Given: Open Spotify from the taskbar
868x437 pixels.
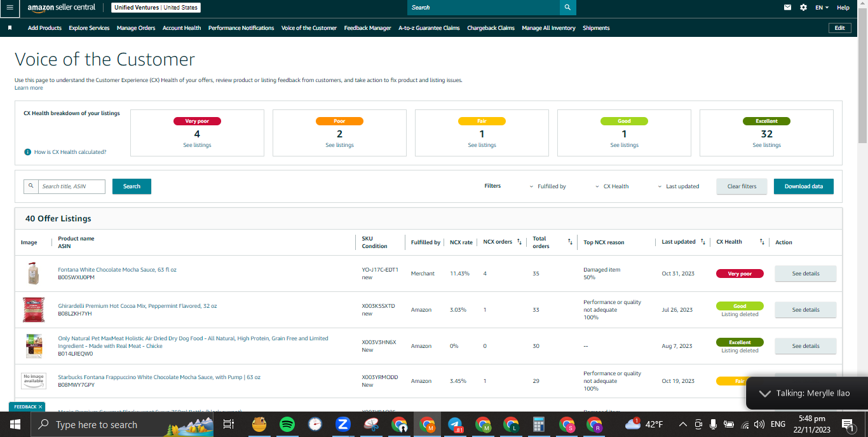Looking at the screenshot, I should tap(287, 424).
